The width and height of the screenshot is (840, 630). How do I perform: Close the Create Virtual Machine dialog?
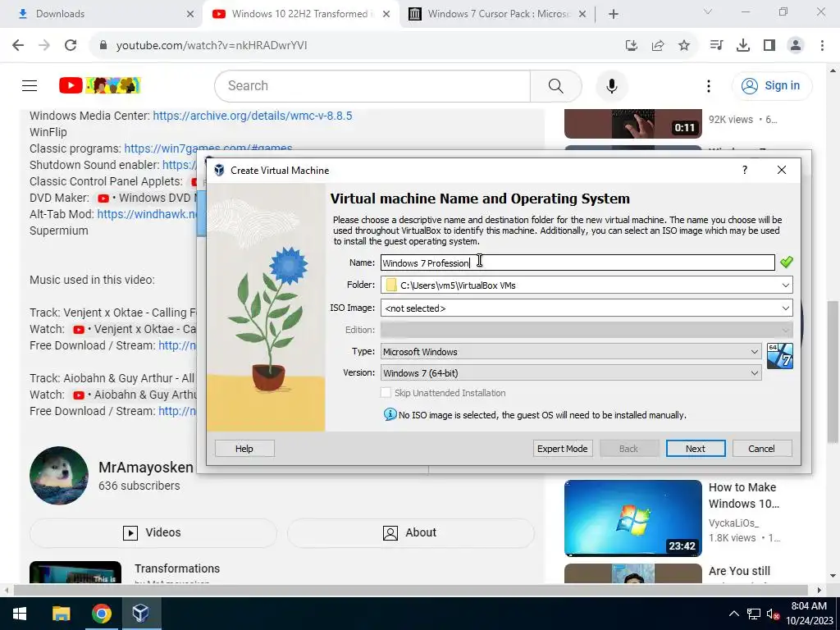[782, 171]
